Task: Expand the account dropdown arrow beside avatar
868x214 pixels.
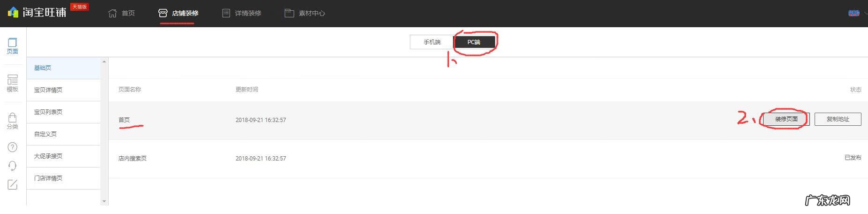Action: click(x=865, y=13)
